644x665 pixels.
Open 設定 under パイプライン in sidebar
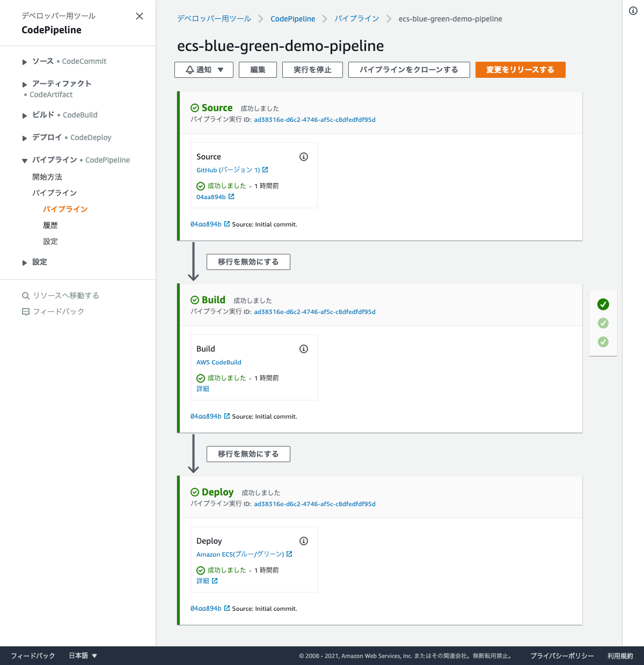(x=50, y=241)
